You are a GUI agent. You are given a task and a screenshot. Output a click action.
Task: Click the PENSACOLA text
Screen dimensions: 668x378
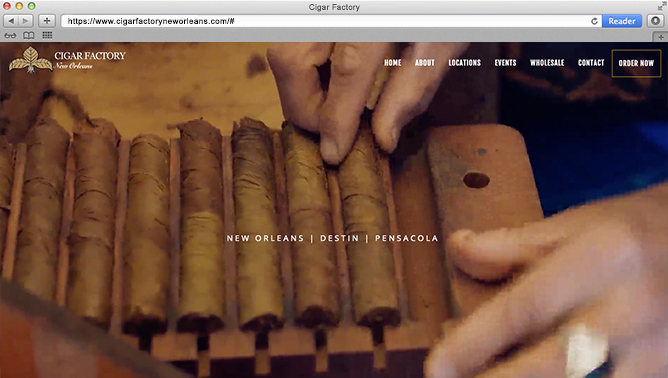click(406, 238)
